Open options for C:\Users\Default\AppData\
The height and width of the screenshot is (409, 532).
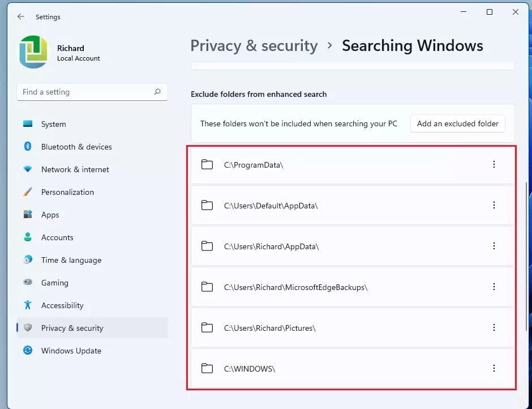pyautogui.click(x=494, y=205)
